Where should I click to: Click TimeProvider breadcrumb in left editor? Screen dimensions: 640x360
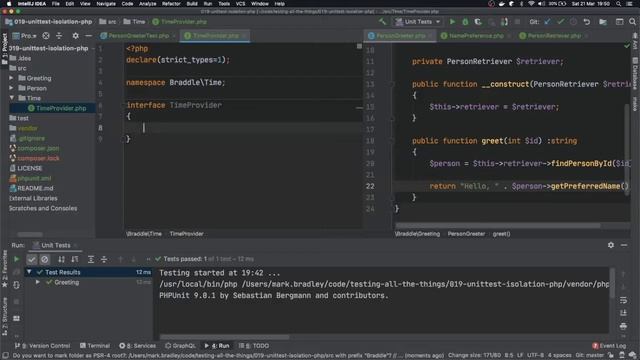coord(187,234)
